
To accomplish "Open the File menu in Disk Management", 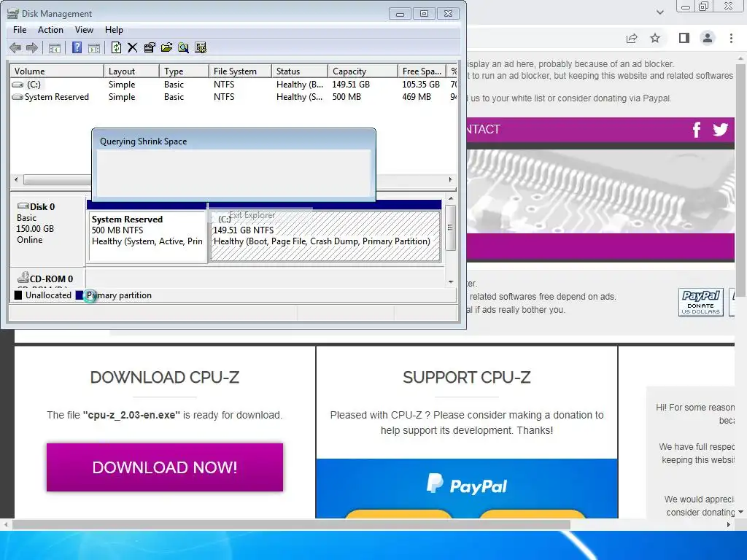I will click(20, 29).
